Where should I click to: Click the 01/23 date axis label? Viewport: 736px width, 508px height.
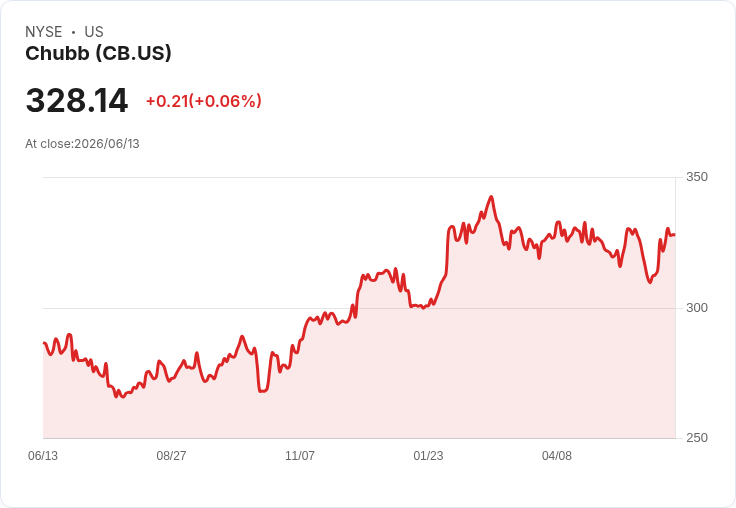coord(428,456)
